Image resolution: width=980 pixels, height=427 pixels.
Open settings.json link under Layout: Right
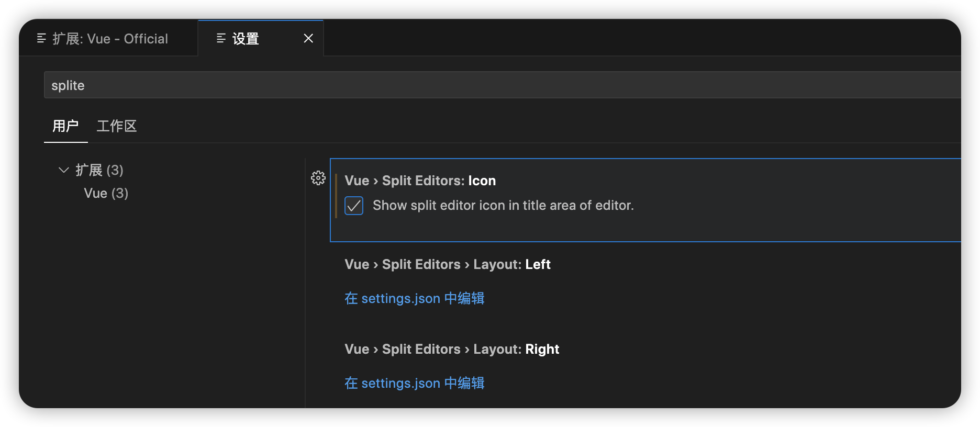point(415,383)
